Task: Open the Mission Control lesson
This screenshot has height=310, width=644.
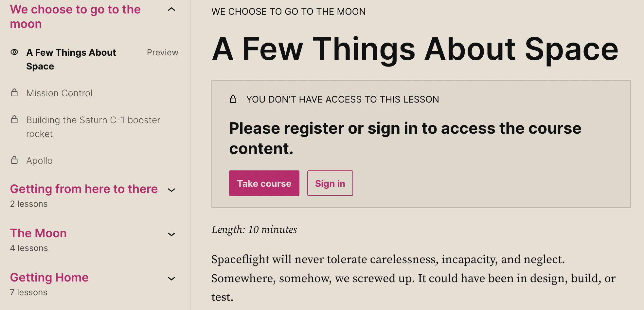Action: click(x=59, y=93)
